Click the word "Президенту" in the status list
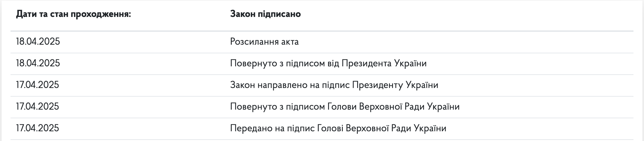Viewport: 644px width, 141px height. pyautogui.click(x=377, y=85)
